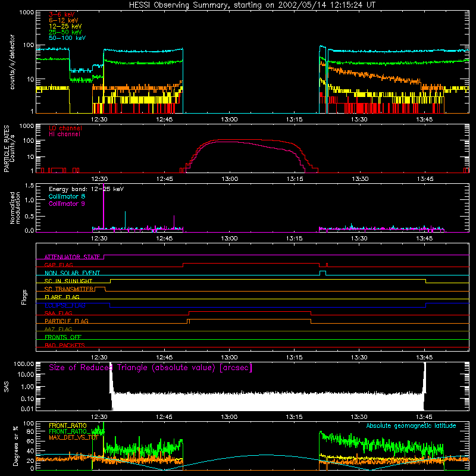The image size is (476, 476).
Task: Click the "HI channel" legend label
Action: 64,134
